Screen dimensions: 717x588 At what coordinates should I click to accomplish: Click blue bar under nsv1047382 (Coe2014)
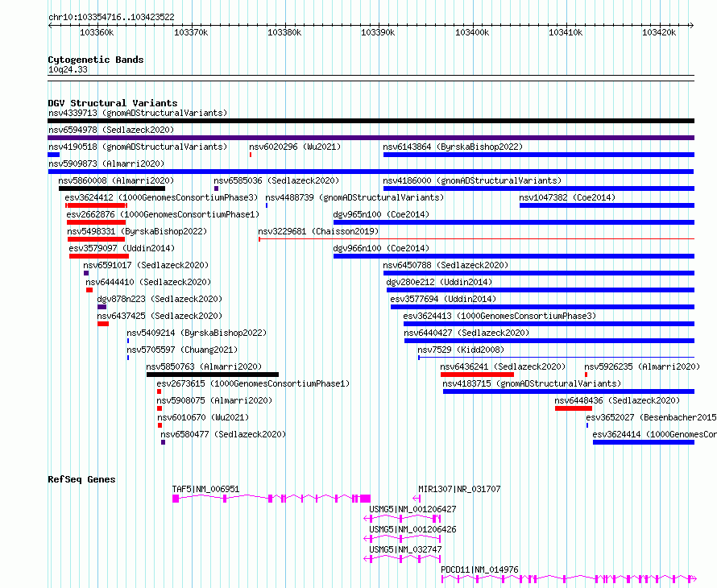(607, 205)
